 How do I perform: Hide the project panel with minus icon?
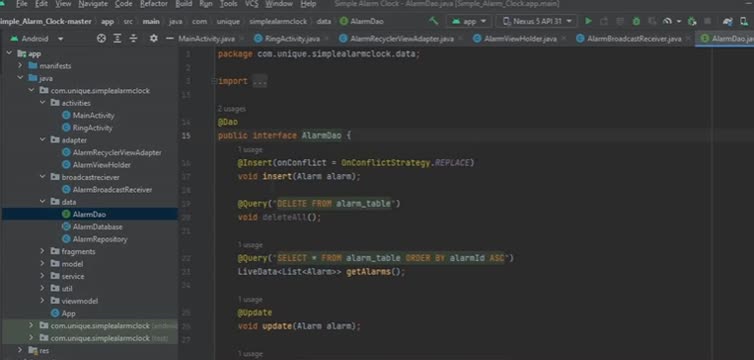(169, 38)
